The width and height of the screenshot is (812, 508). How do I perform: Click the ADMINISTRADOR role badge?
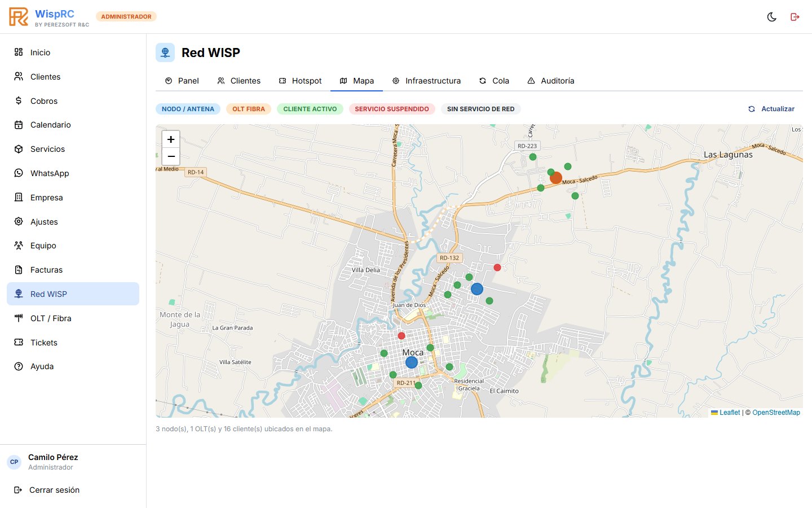point(126,16)
